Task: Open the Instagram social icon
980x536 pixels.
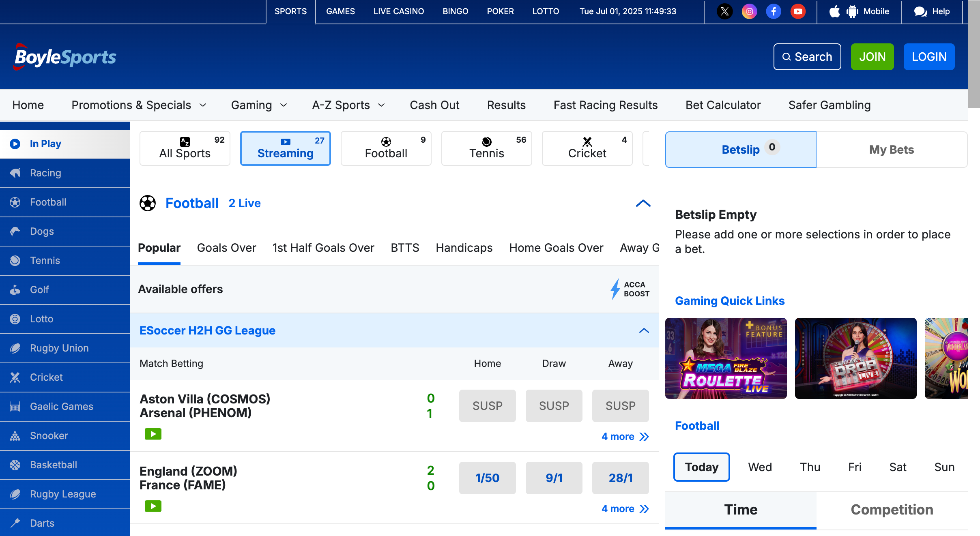Action: coord(749,11)
